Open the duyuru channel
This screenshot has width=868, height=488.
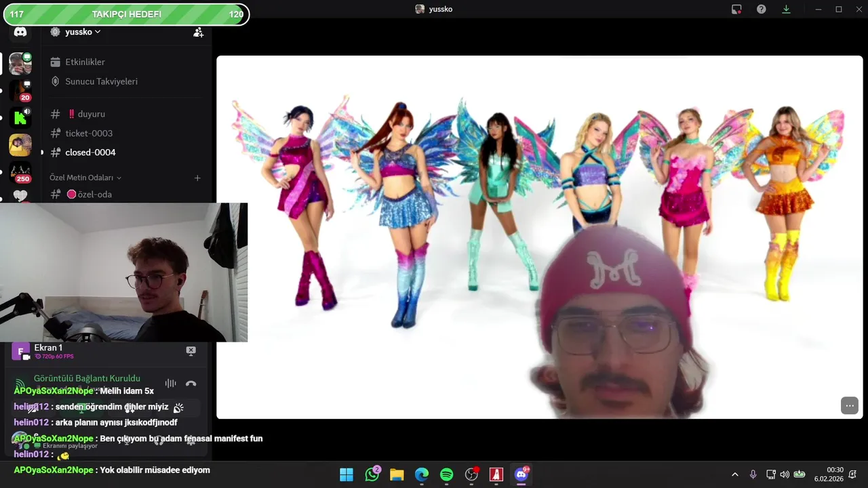(x=91, y=114)
